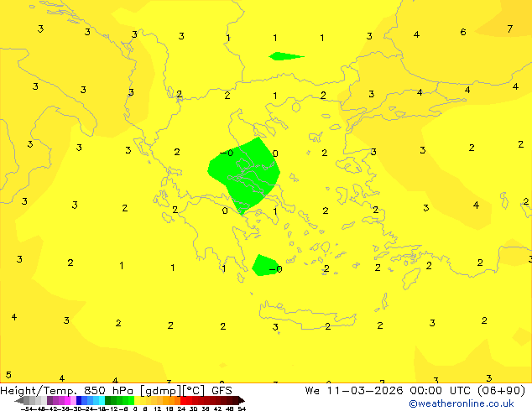Click the dark maroon right arrow end of color scale
The image size is (532, 411).
241,400
